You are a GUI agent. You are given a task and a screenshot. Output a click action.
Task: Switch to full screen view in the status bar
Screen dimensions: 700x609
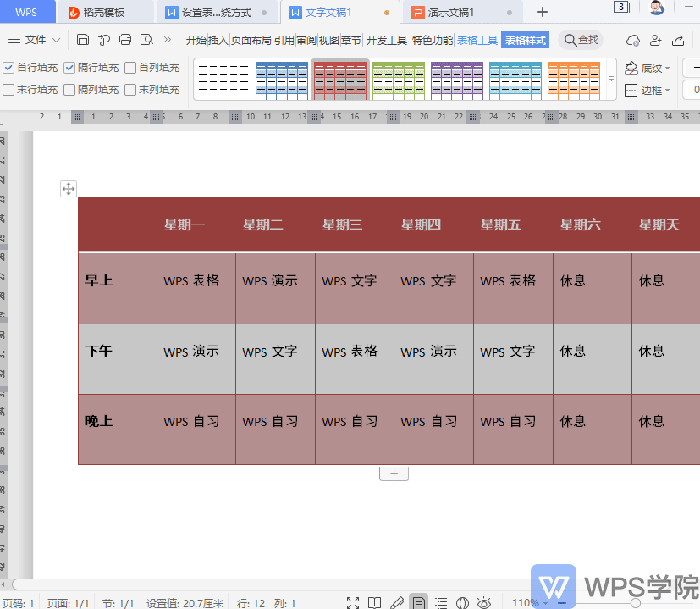353,603
